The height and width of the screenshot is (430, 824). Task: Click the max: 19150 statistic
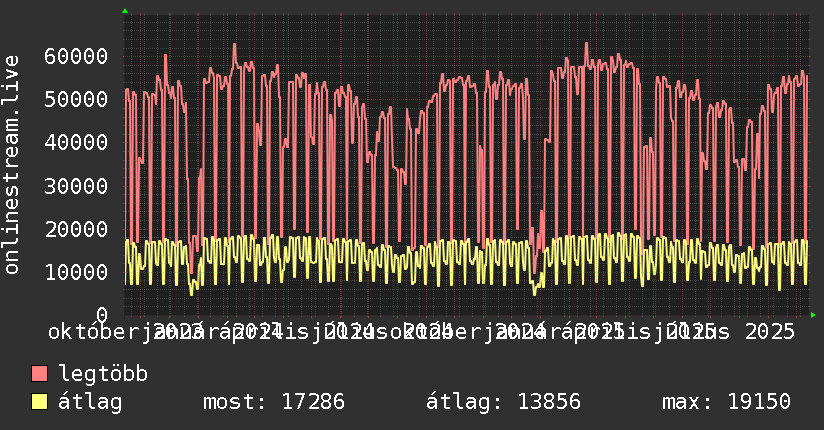tap(726, 402)
